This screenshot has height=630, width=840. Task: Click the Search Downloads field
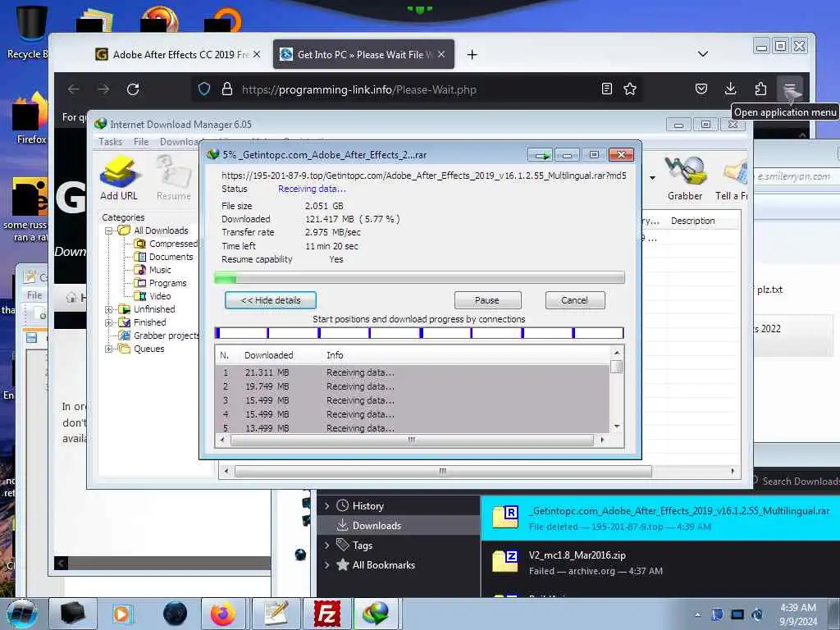point(795,481)
